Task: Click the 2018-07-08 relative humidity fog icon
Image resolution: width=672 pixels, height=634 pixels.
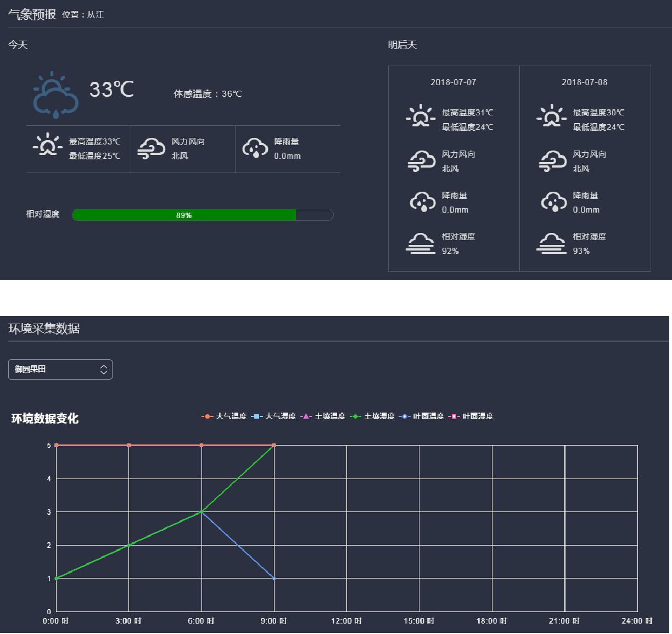Action: (x=551, y=243)
